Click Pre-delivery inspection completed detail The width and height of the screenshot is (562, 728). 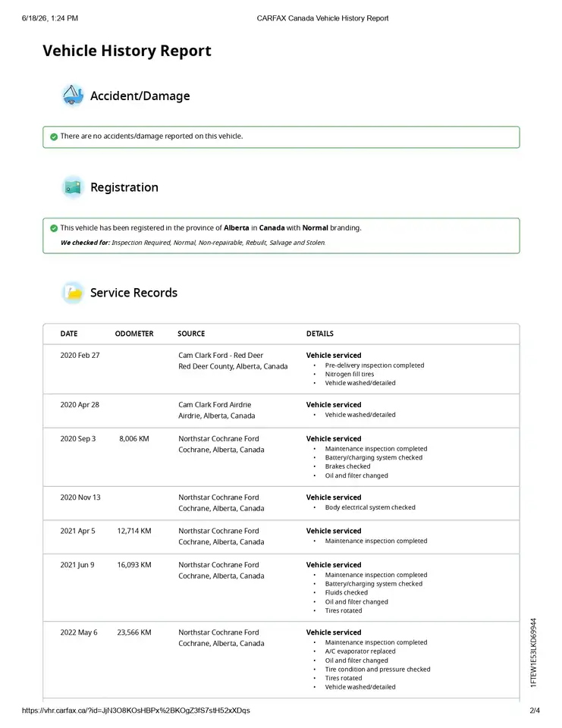click(x=375, y=366)
